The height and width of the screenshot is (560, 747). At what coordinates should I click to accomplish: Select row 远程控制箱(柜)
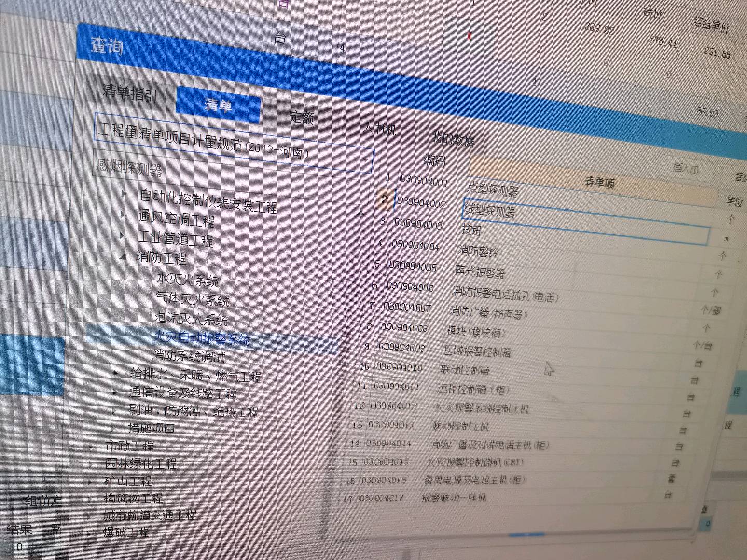(474, 389)
